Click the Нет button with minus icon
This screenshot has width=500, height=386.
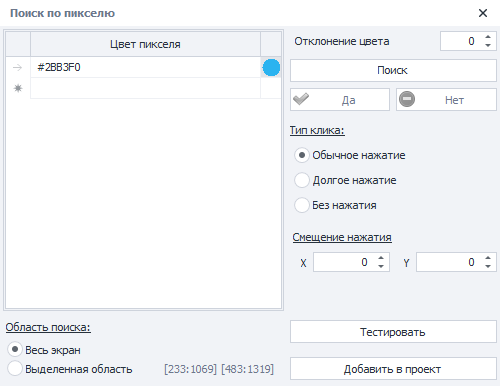(446, 99)
